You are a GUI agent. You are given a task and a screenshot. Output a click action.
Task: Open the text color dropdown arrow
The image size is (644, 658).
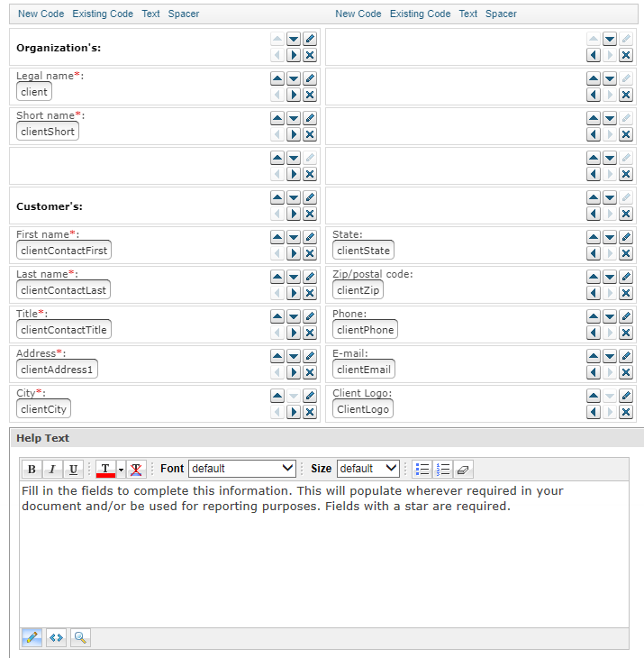coord(121,469)
